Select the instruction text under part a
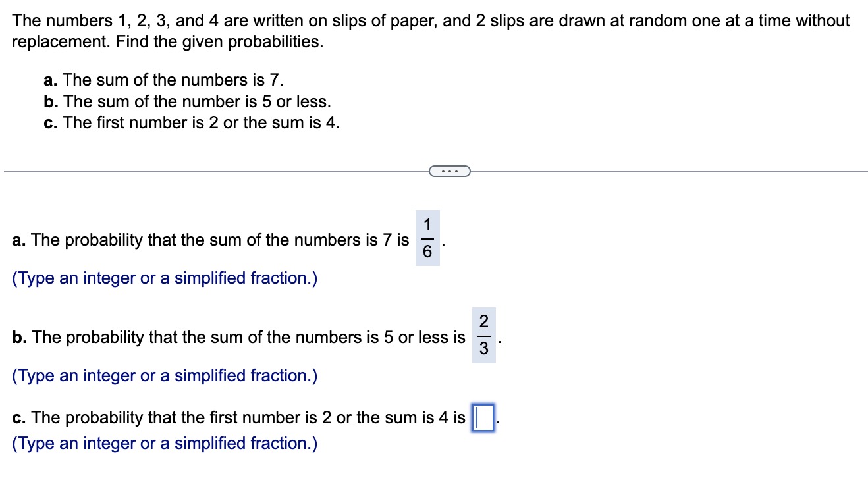This screenshot has width=868, height=499. (165, 278)
